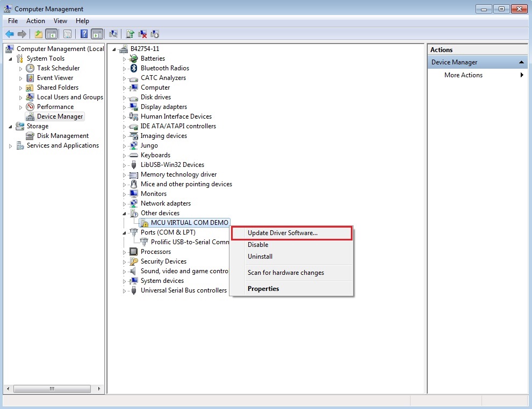
Task: Click the blue Help question mark icon
Action: [x=84, y=34]
